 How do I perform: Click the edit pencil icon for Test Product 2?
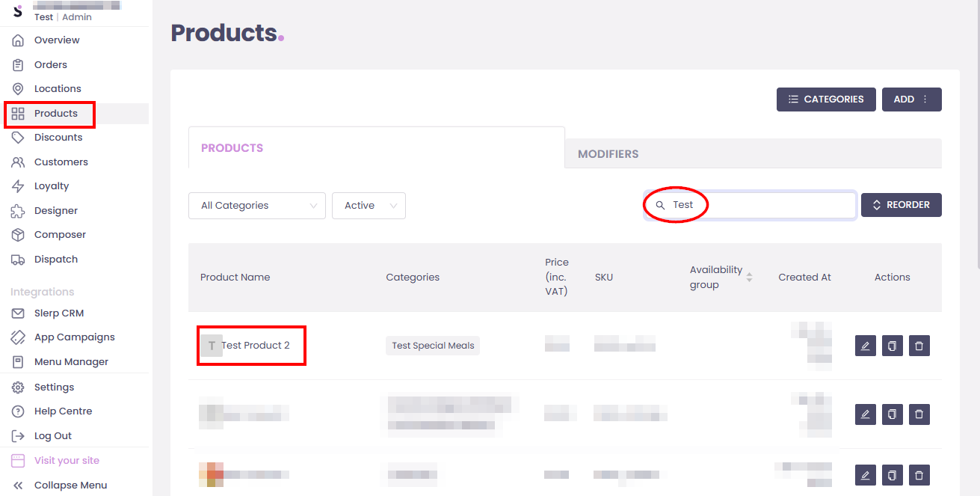[865, 346]
